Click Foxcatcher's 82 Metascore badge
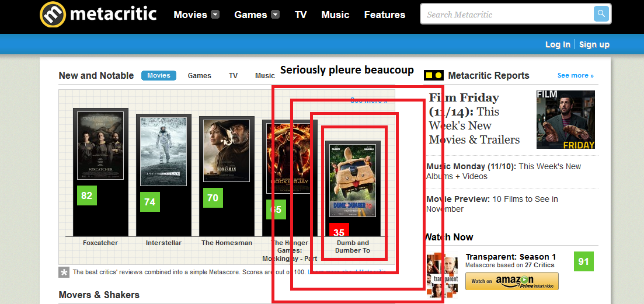Image resolution: width=644 pixels, height=304 pixels. 86,195
